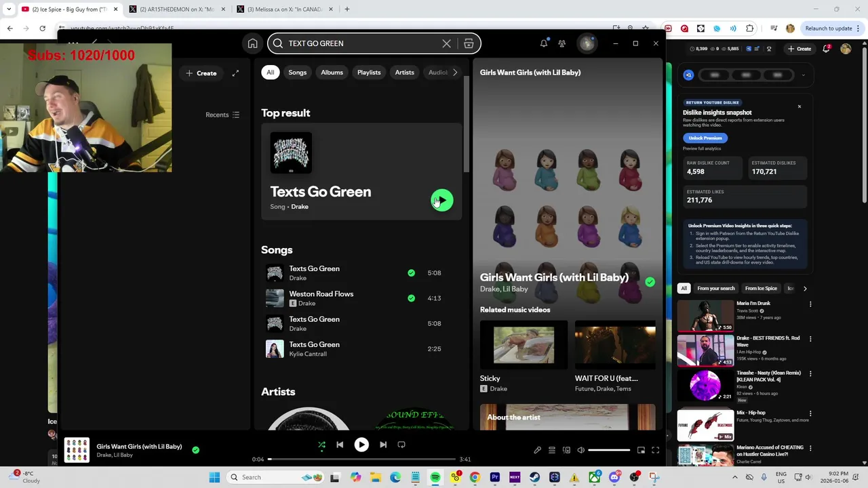Filter search results by Songs
Viewport: 868px width, 488px height.
[297, 73]
